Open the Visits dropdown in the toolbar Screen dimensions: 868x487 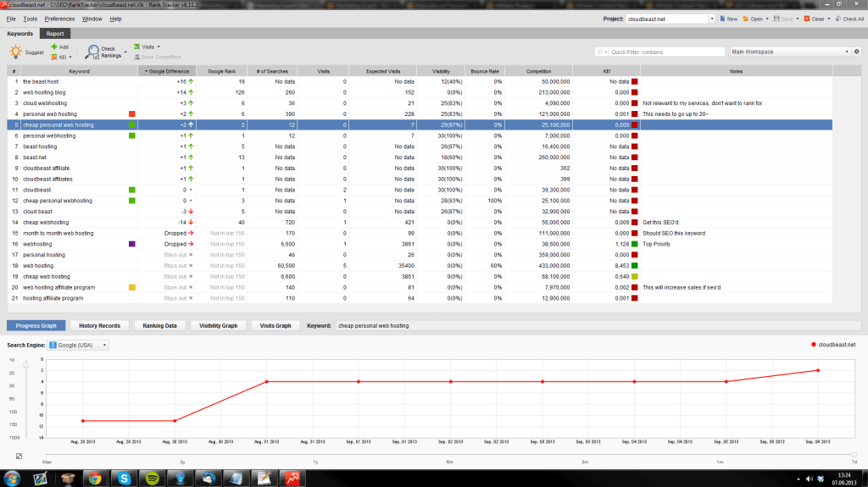(147, 47)
